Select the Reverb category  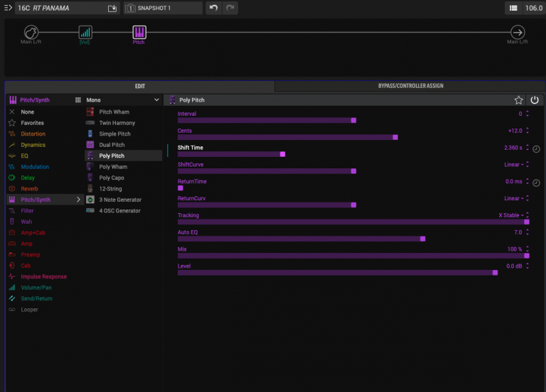(x=30, y=189)
